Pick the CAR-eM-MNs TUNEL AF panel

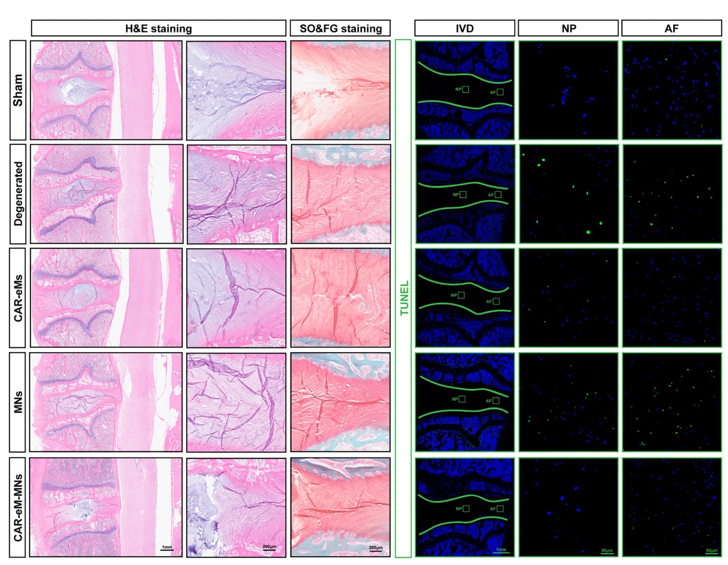click(672, 507)
